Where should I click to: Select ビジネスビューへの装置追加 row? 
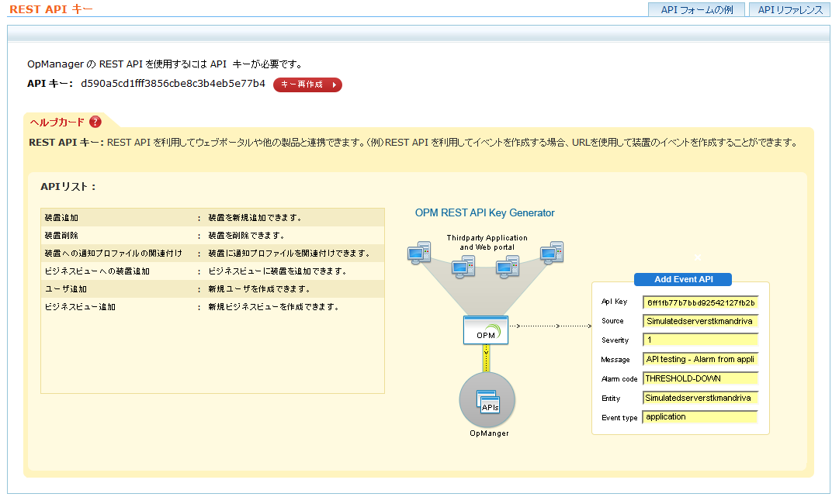click(x=213, y=271)
